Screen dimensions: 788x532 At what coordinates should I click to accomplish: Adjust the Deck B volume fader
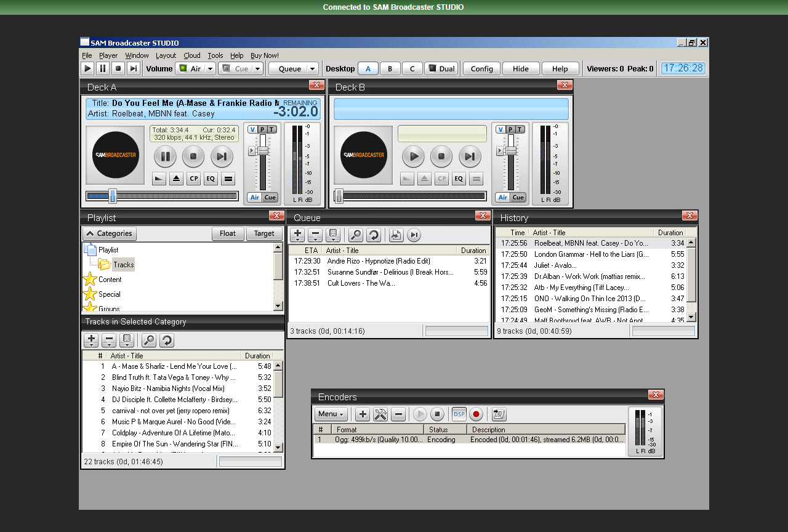pos(510,150)
